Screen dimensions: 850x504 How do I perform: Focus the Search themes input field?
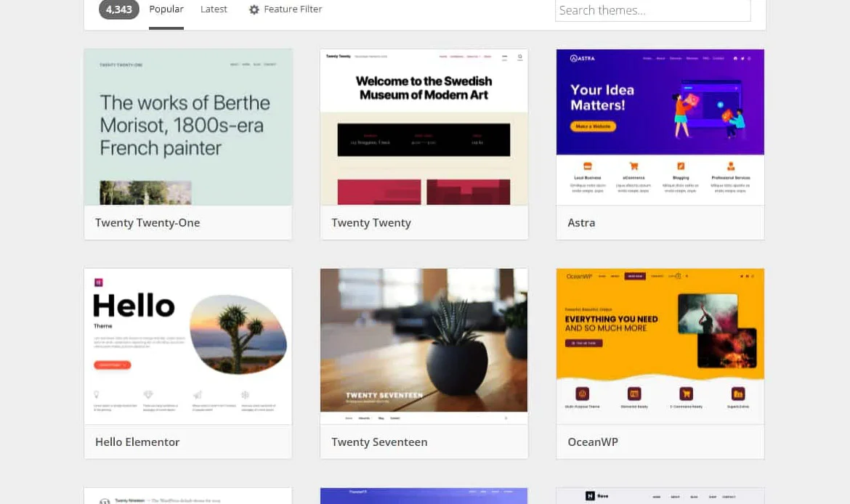pos(652,10)
